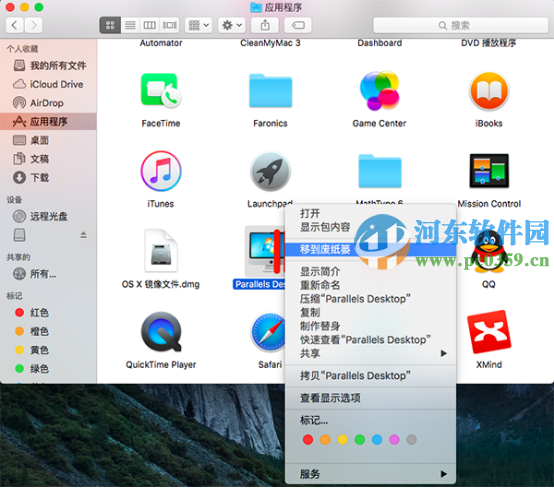554x488 pixels.
Task: Open the FaceTime app icon
Action: click(x=161, y=90)
